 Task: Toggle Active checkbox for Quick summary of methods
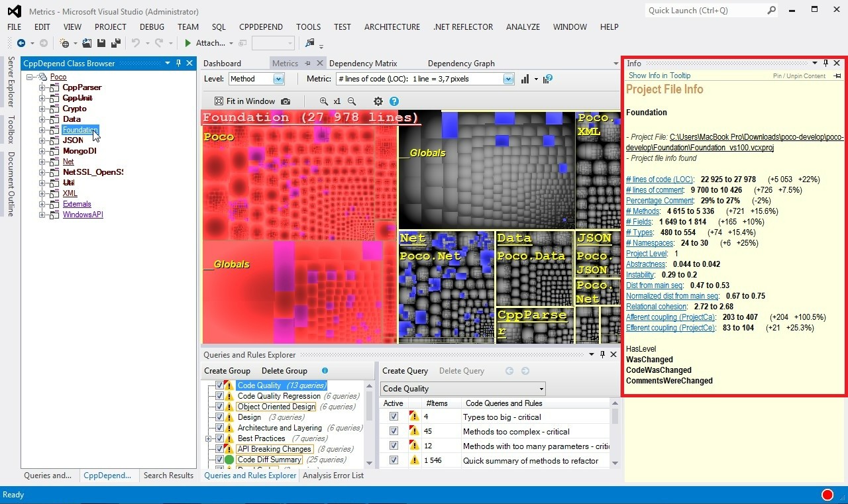394,460
